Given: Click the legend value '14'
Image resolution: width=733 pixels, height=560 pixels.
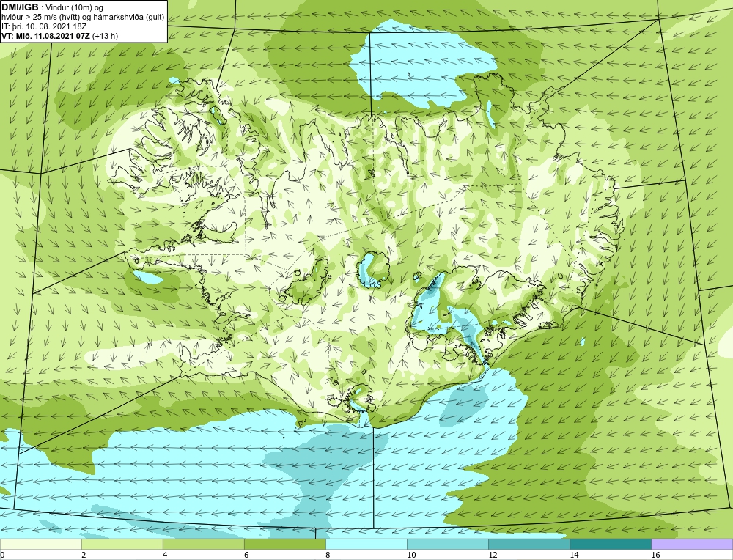Looking at the screenshot, I should point(574,555).
